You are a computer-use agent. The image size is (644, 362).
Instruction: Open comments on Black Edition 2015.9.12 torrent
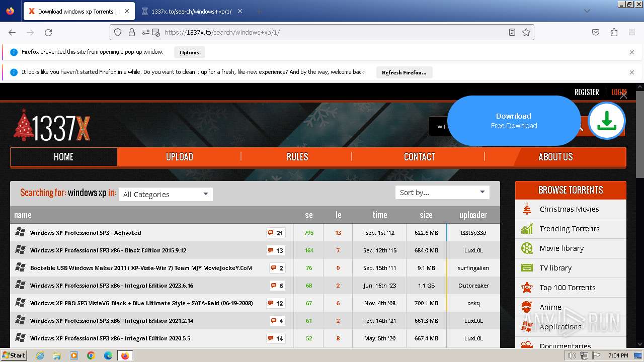pyautogui.click(x=275, y=250)
